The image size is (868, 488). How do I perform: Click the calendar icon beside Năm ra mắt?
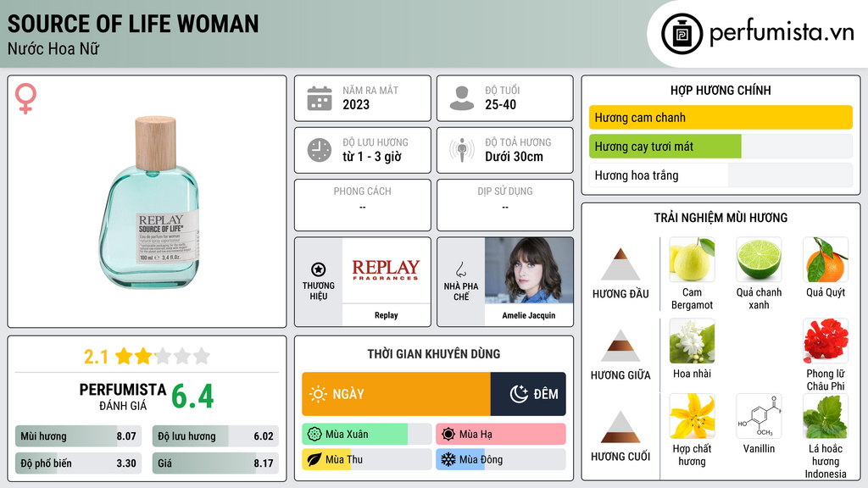[x=320, y=98]
